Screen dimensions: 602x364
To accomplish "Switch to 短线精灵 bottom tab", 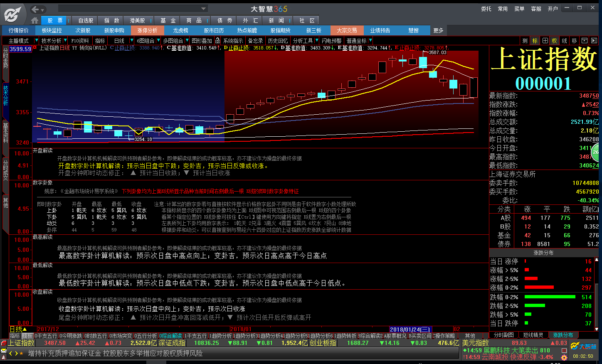I will point(533,335).
